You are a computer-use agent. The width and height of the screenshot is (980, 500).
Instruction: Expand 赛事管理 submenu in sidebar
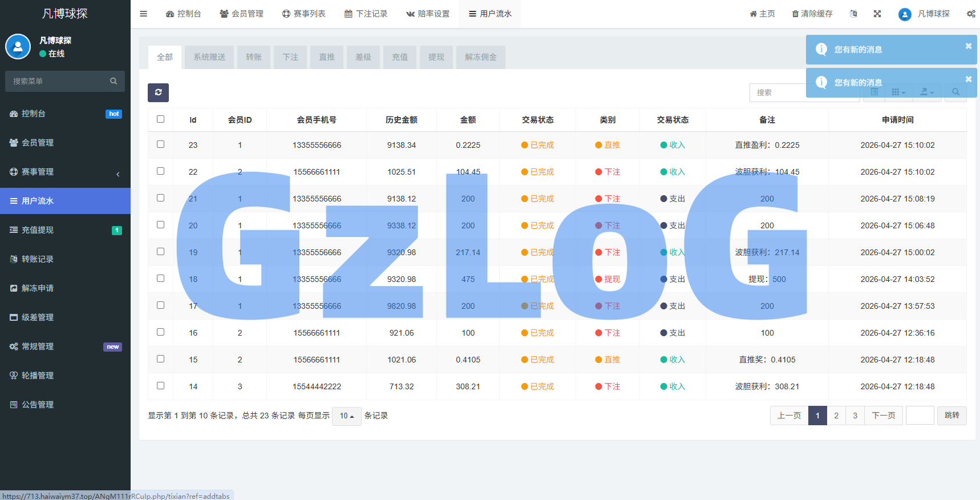point(65,172)
